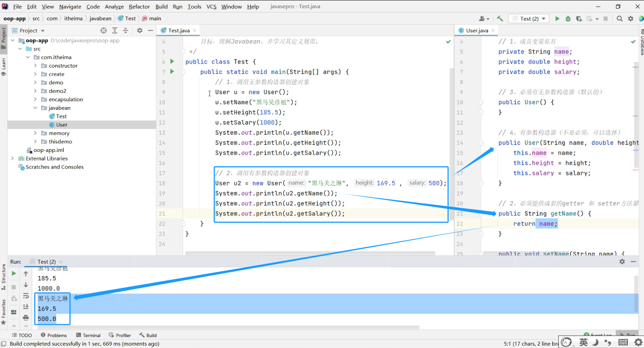644x348 pixels.
Task: Collapse the javabean package node
Action: click(35, 108)
